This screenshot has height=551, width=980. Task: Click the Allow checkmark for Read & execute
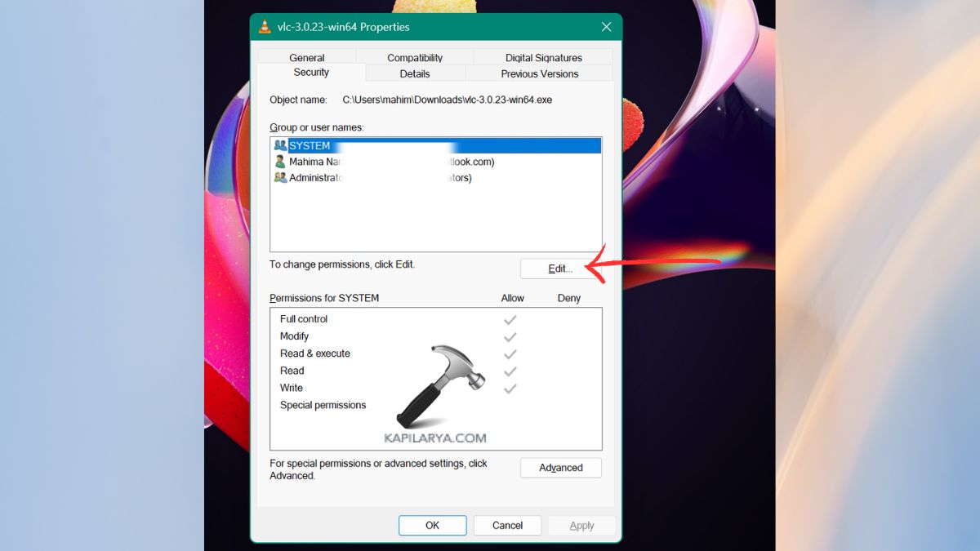click(510, 353)
